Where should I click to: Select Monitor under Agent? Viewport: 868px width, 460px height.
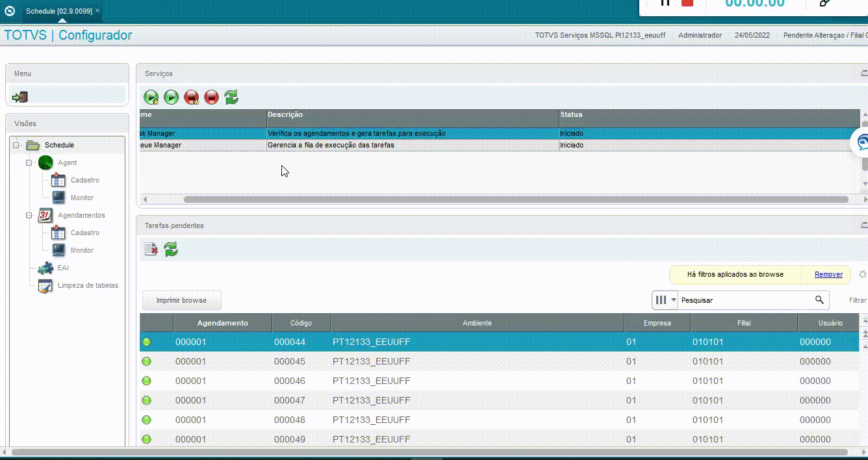[82, 198]
